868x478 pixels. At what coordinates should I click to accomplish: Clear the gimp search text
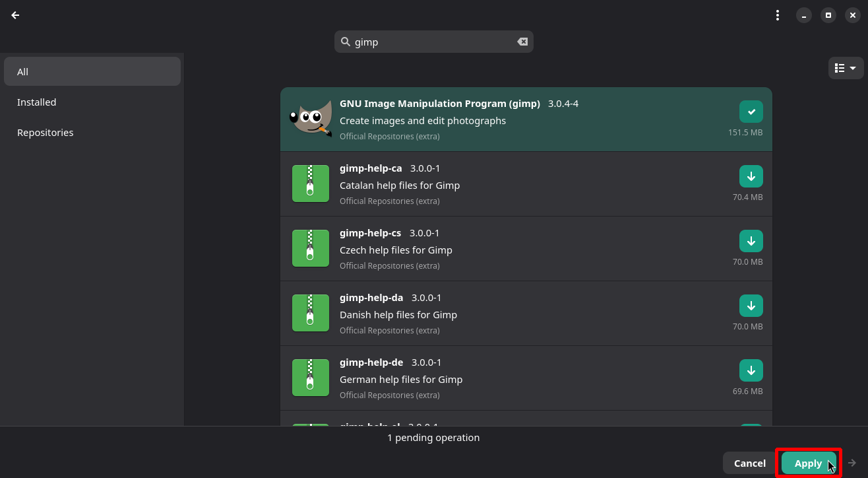522,42
